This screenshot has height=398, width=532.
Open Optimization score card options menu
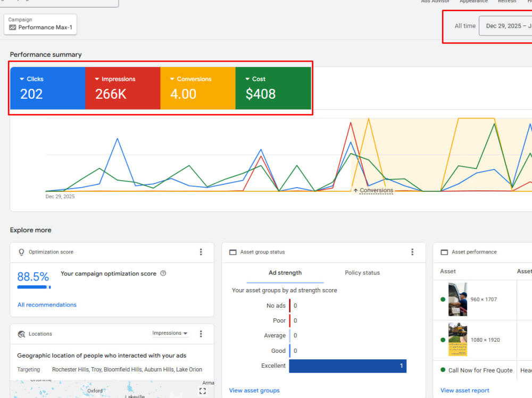[x=201, y=252]
